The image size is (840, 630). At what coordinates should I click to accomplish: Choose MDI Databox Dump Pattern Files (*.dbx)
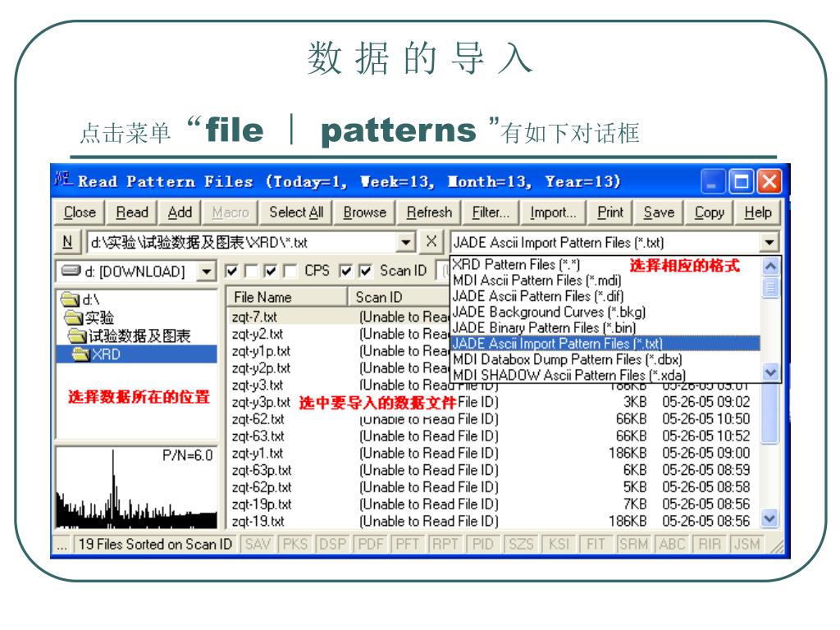click(x=605, y=359)
